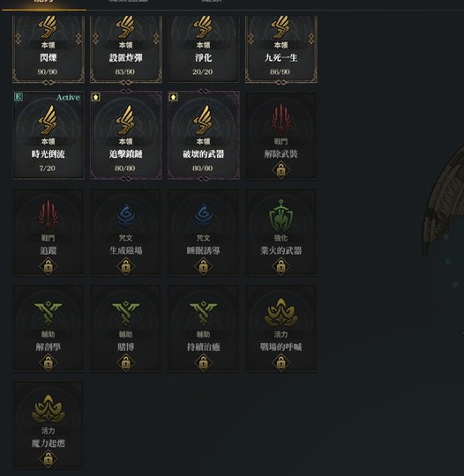Switch to the highlighted first tab
Image resolution: width=464 pixels, height=476 pixels.
point(44,4)
